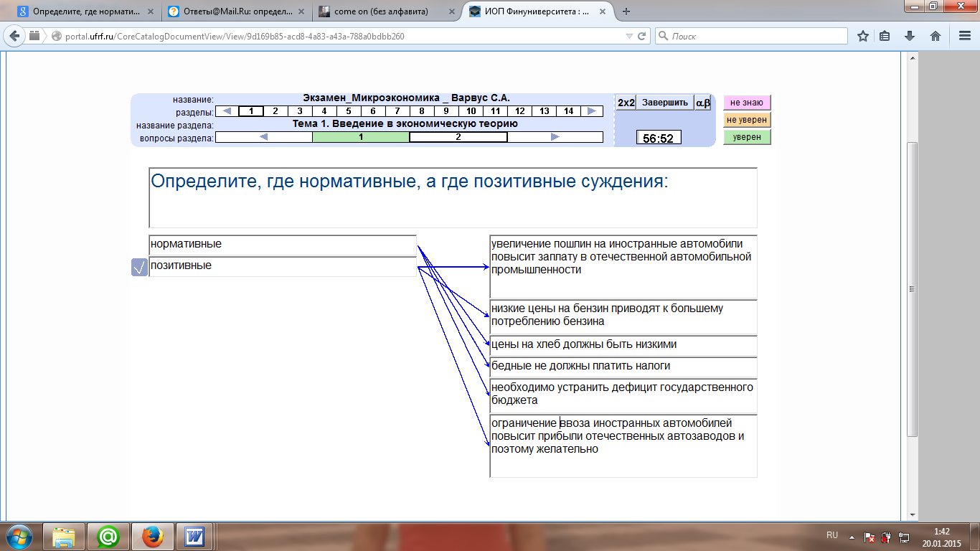Image resolution: width=980 pixels, height=551 pixels.
Task: Switch to the come on (без алфавита) tab
Action: [386, 11]
